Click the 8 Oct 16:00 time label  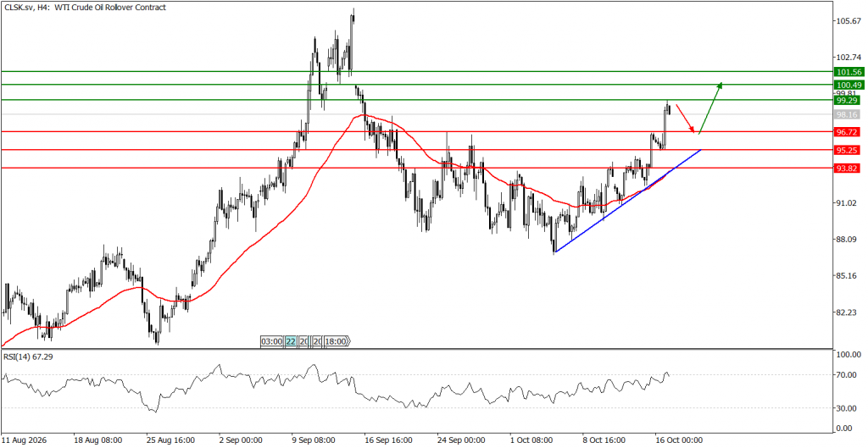604,440
